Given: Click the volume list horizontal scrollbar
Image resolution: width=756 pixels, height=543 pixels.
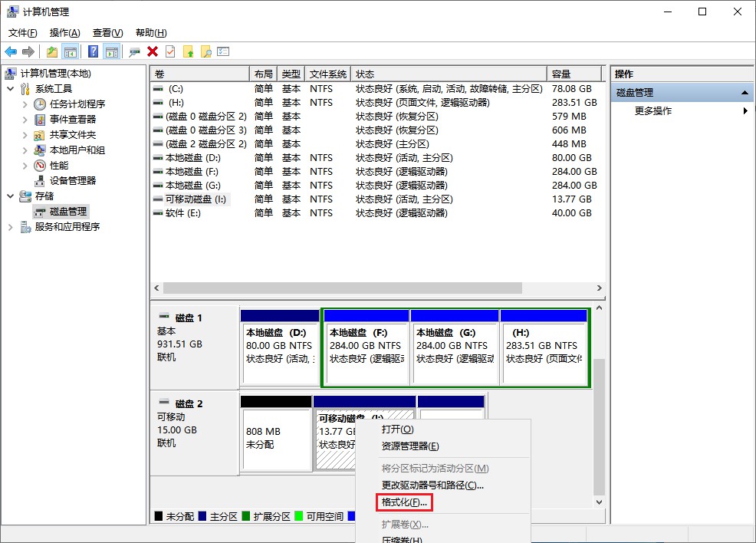Looking at the screenshot, I should pyautogui.click(x=342, y=288).
